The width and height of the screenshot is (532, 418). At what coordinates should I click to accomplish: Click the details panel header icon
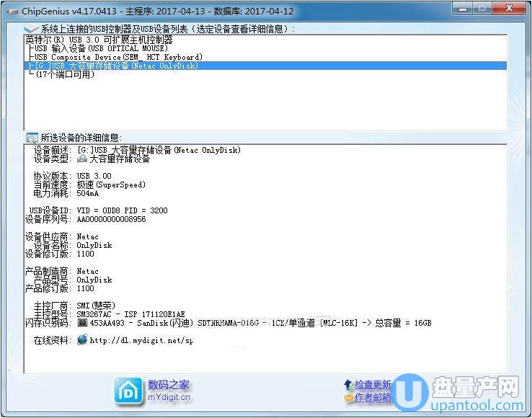click(x=32, y=138)
